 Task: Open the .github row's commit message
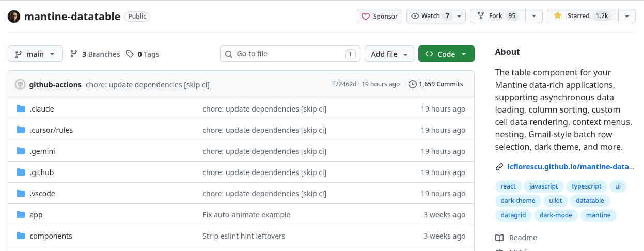[x=264, y=172]
